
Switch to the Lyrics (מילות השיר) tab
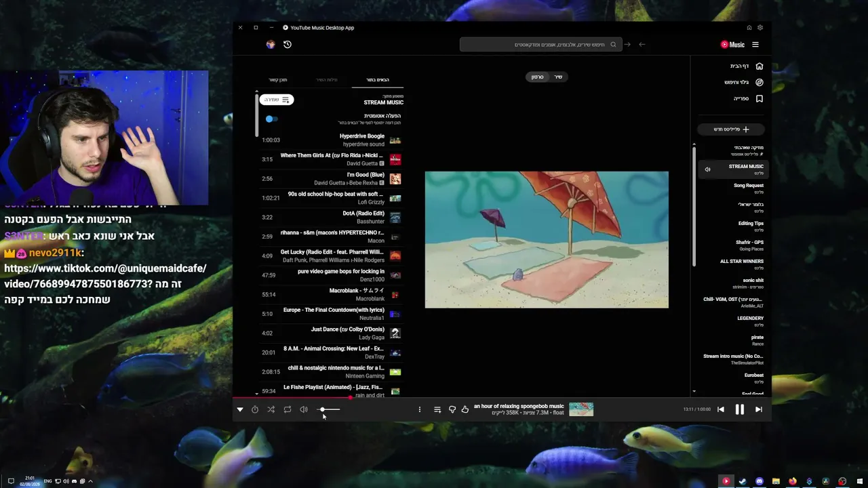click(326, 80)
